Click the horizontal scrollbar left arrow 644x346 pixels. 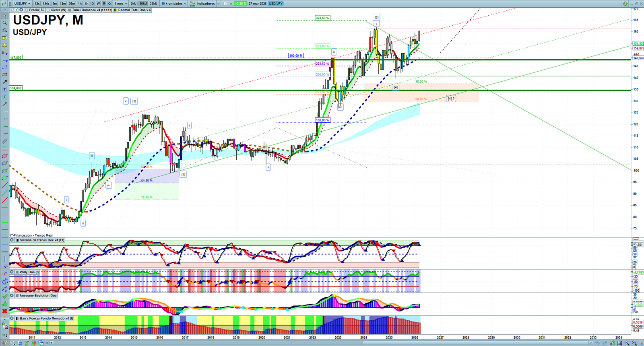point(52,343)
